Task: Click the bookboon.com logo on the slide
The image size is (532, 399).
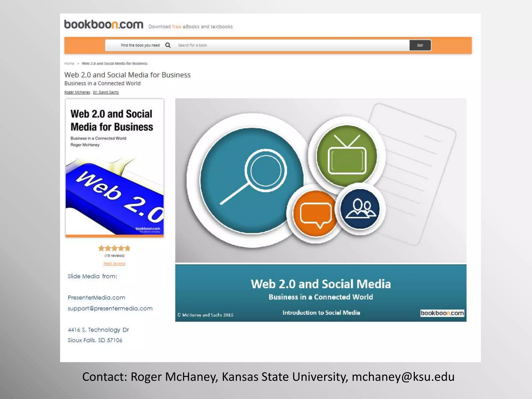Action: (x=442, y=313)
